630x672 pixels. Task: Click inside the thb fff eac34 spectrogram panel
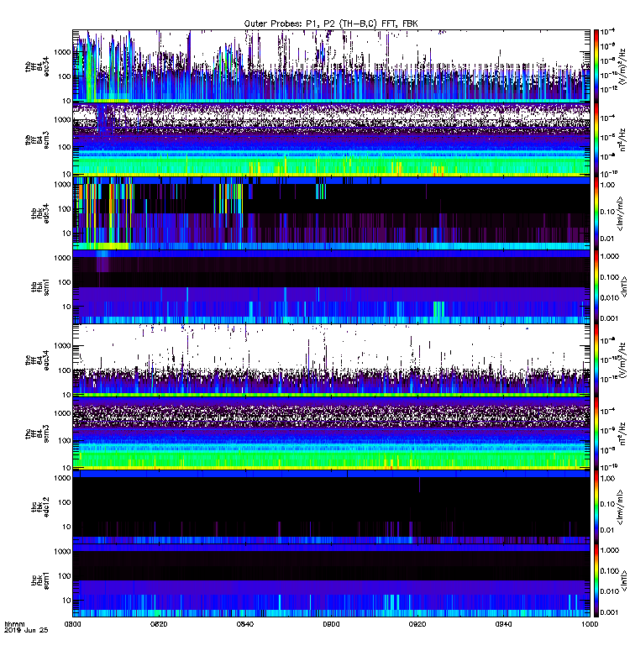tap(331, 66)
